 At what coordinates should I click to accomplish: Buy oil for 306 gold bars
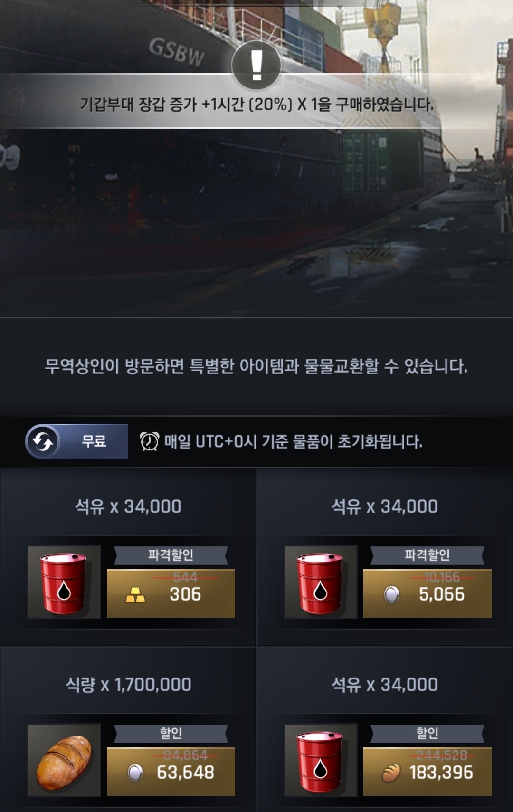(171, 593)
